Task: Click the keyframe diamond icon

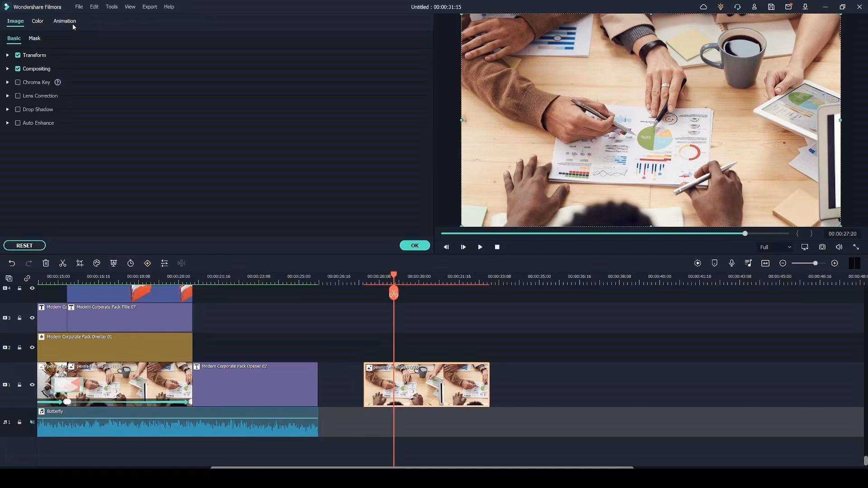Action: pyautogui.click(x=147, y=263)
